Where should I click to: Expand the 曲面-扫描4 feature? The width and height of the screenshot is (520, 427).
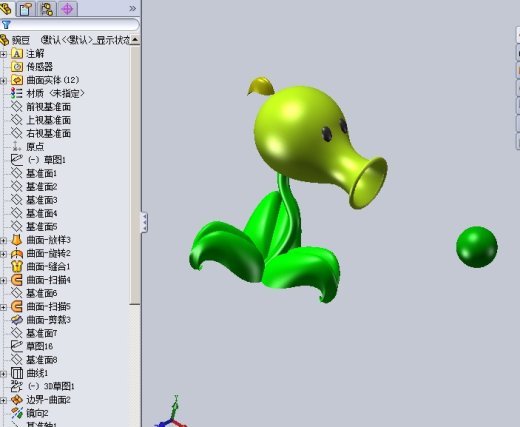(3, 280)
